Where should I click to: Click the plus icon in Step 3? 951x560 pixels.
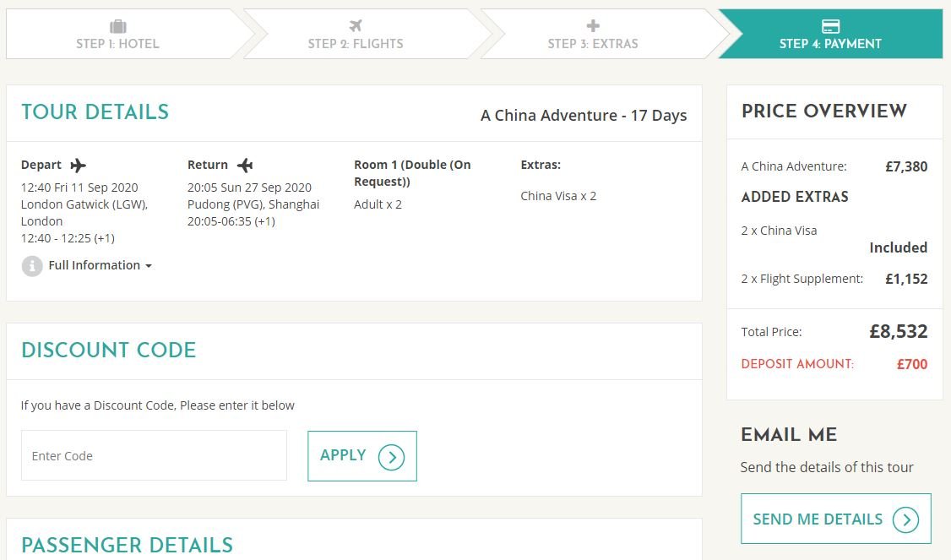(x=593, y=25)
